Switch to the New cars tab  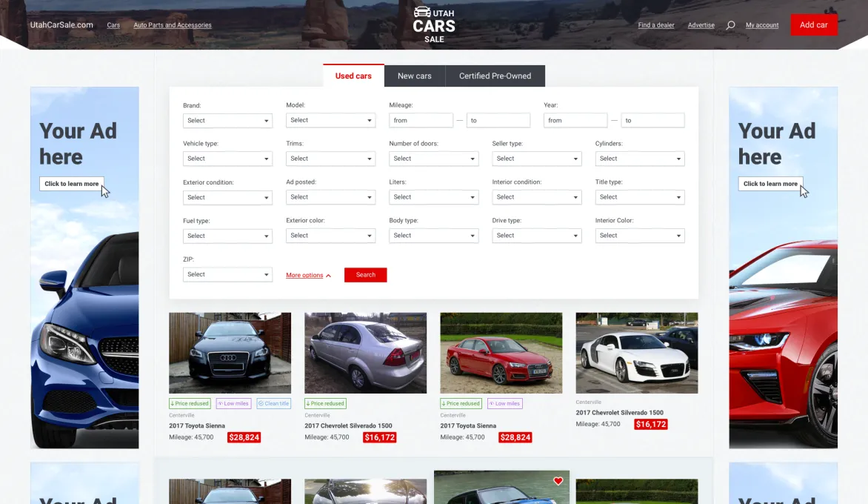click(x=415, y=76)
